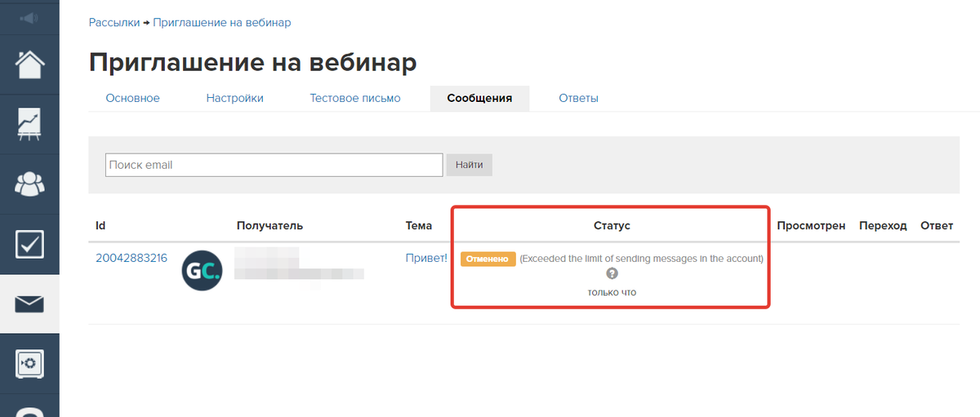
Task: Open the users group icon in the sidebar
Action: click(x=29, y=184)
